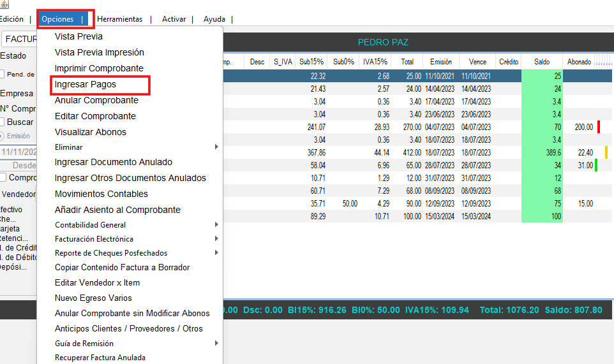Open the FACTUR document type combo box
This screenshot has width=614, height=364.
(19, 39)
